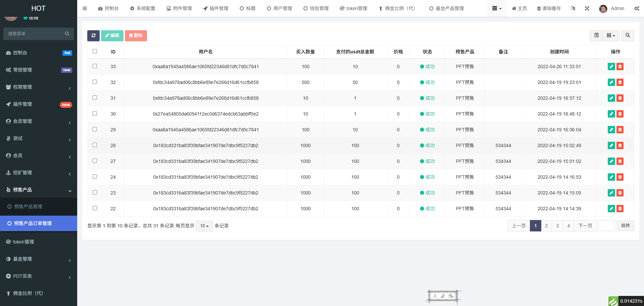Screen dimensions: 644x306
Task: Click the fullscreen icon in top bar
Action: coord(587,8)
